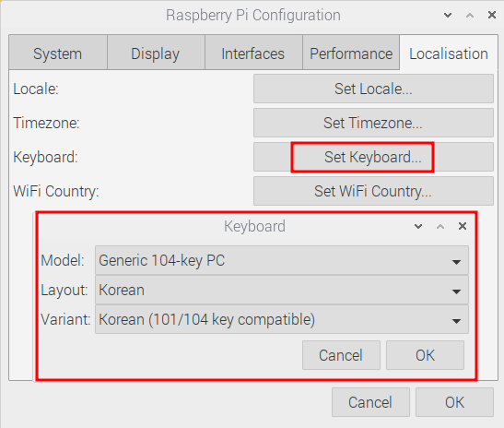
Task: Click the Timezone: label
Action: (46, 124)
